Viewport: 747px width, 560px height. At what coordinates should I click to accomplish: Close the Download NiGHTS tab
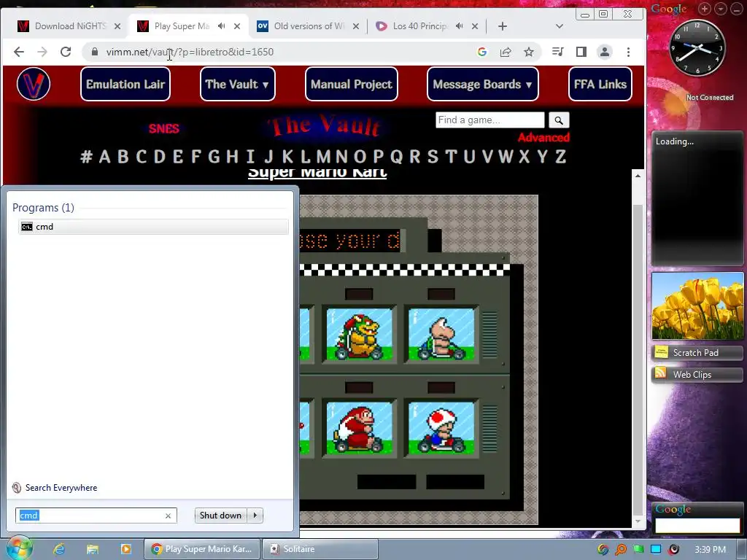[117, 26]
